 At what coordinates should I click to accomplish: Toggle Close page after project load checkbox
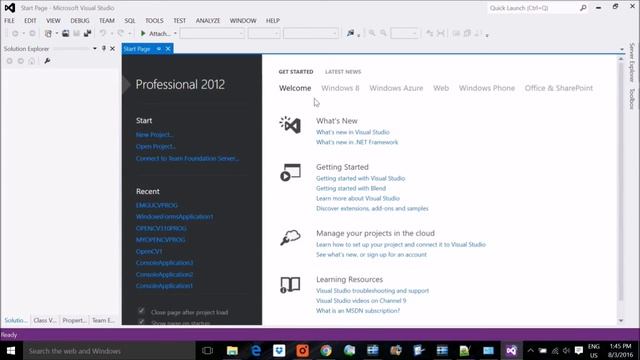pos(141,311)
